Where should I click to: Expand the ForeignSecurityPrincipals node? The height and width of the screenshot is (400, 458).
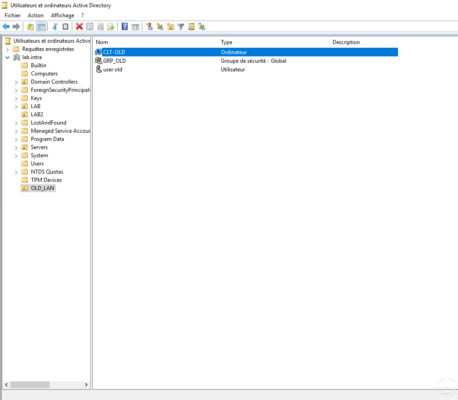pyautogui.click(x=16, y=90)
